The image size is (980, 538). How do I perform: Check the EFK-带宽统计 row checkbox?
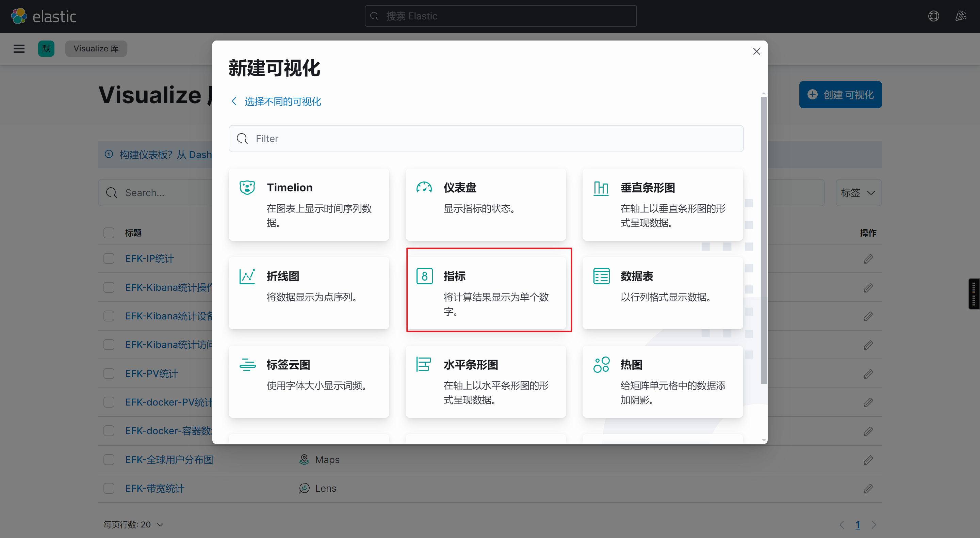tap(109, 488)
